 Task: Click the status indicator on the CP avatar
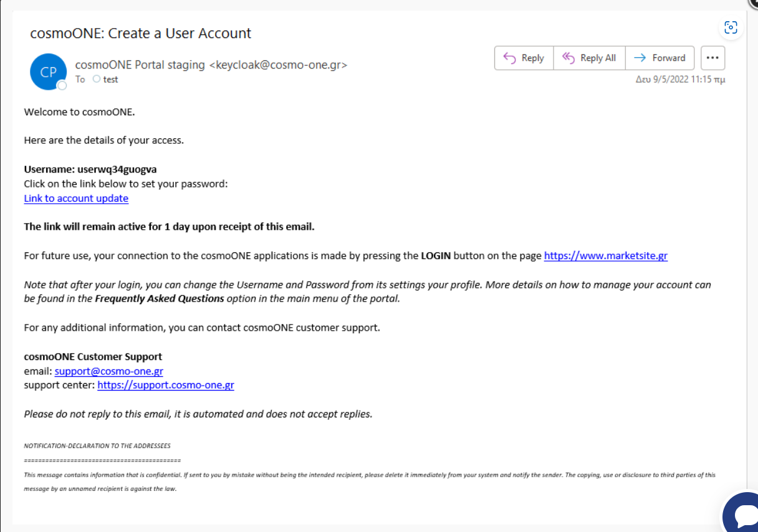click(x=62, y=85)
